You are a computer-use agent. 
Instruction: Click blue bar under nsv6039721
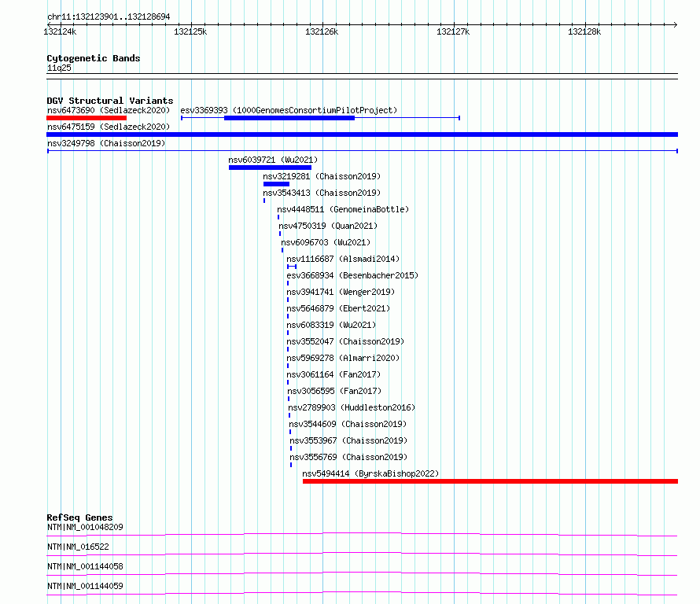coord(270,168)
